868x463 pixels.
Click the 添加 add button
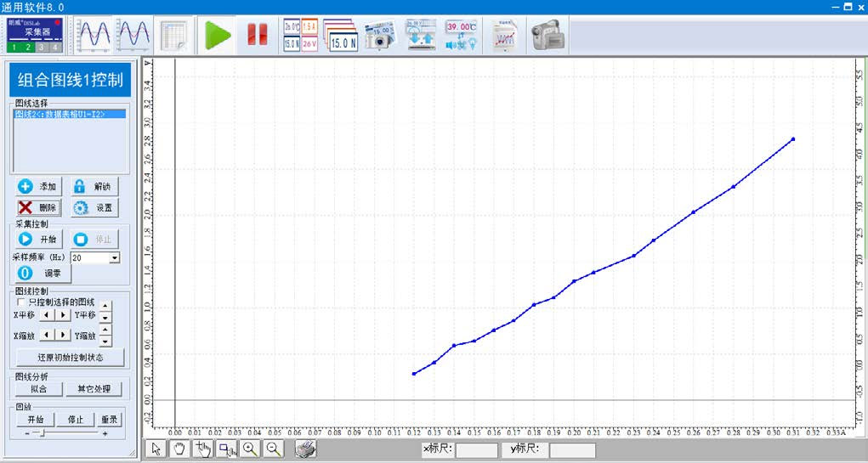[38, 187]
